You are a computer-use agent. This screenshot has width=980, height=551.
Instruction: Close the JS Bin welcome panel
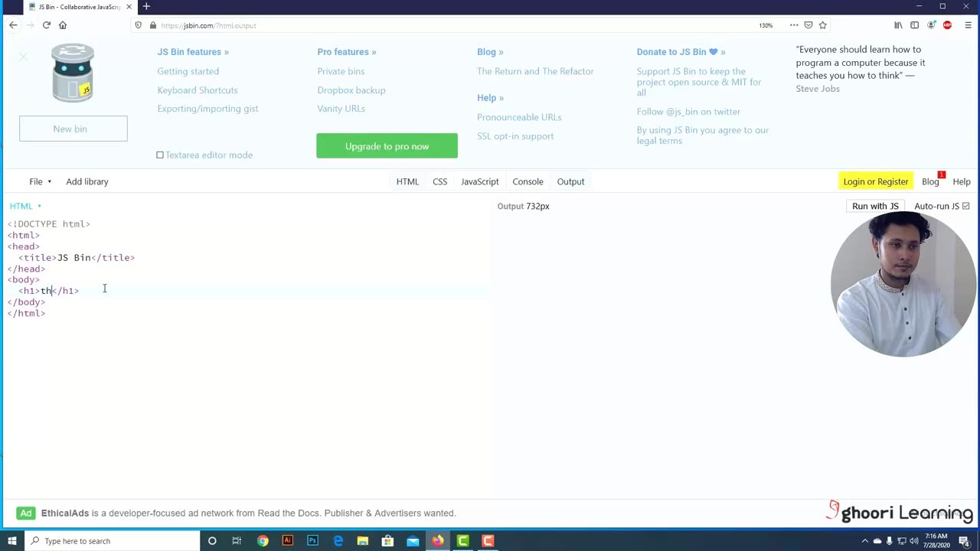tap(23, 57)
